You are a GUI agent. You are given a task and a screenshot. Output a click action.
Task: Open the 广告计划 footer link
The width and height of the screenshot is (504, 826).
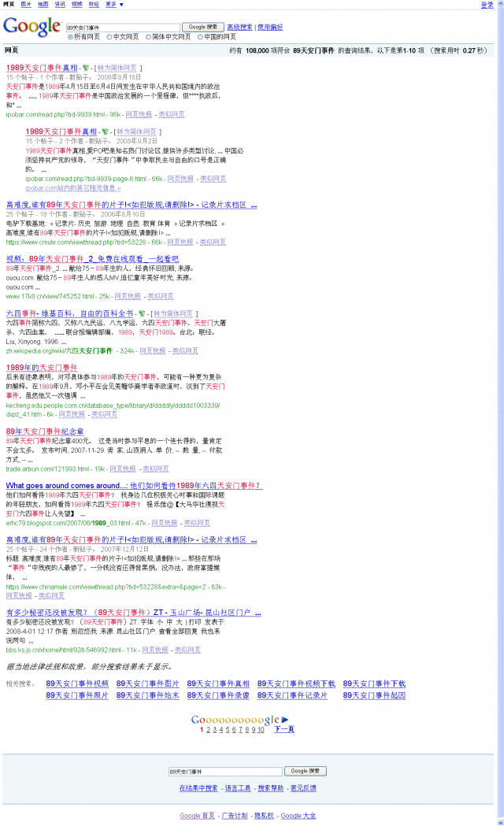tap(235, 816)
